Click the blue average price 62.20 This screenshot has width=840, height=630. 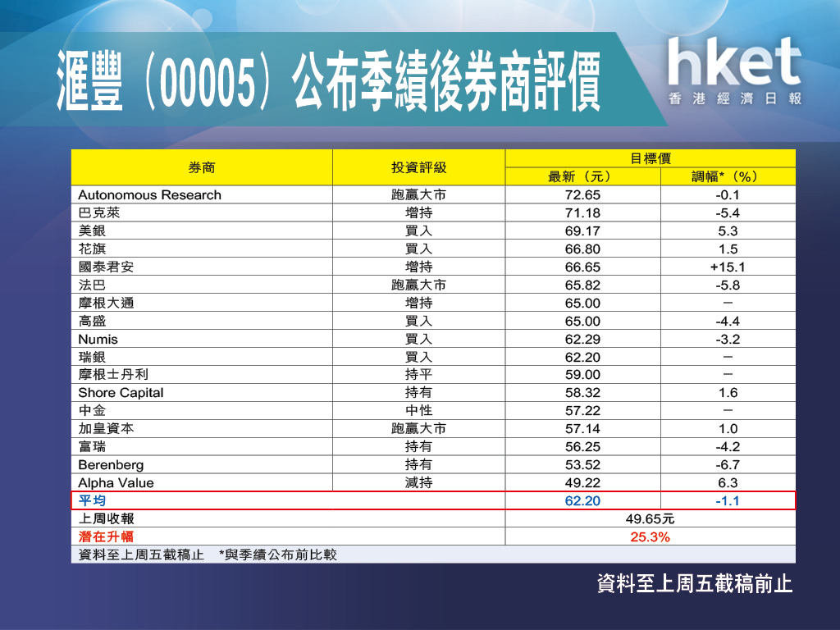(582, 501)
